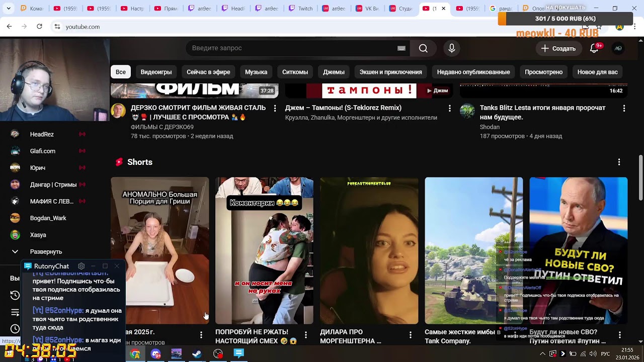Open Steam from the taskbar
Screen dimensions: 644x362
click(197, 354)
